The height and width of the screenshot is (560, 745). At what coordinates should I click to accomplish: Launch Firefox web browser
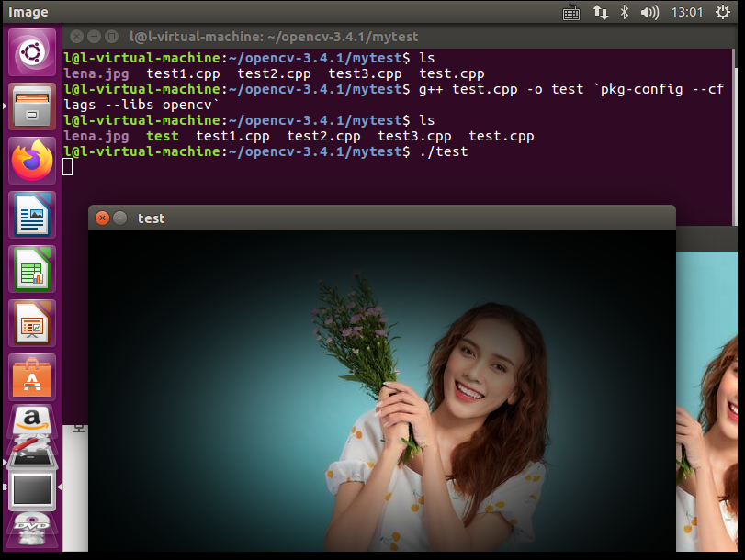pos(32,161)
